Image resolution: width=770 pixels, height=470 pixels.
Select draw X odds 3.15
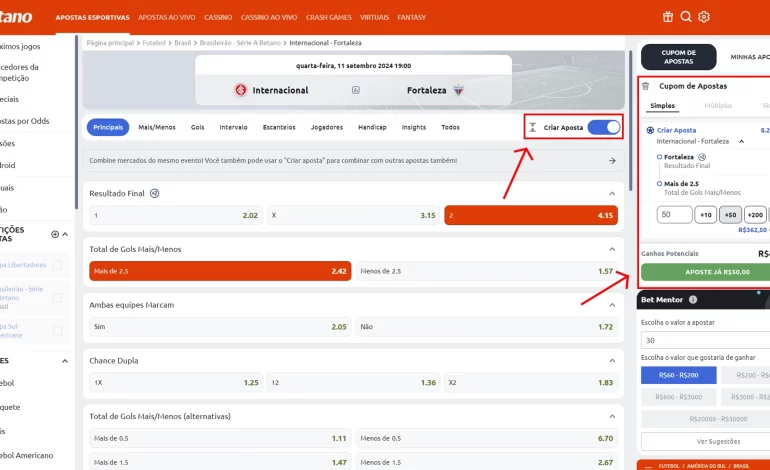pyautogui.click(x=353, y=216)
